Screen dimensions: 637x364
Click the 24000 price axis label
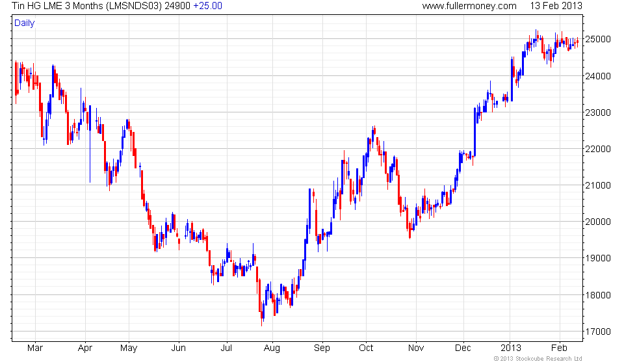(x=597, y=76)
